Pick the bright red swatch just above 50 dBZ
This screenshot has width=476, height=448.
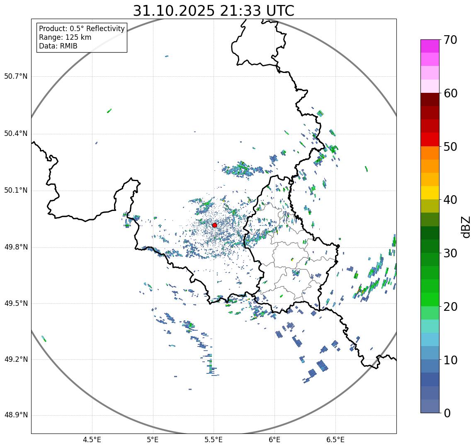(x=430, y=140)
